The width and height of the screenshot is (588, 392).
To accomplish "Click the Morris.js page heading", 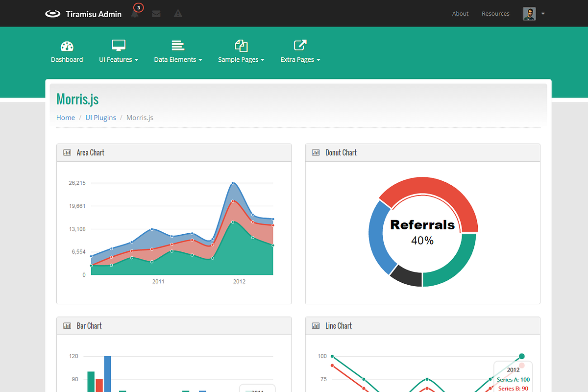I will coord(77,99).
